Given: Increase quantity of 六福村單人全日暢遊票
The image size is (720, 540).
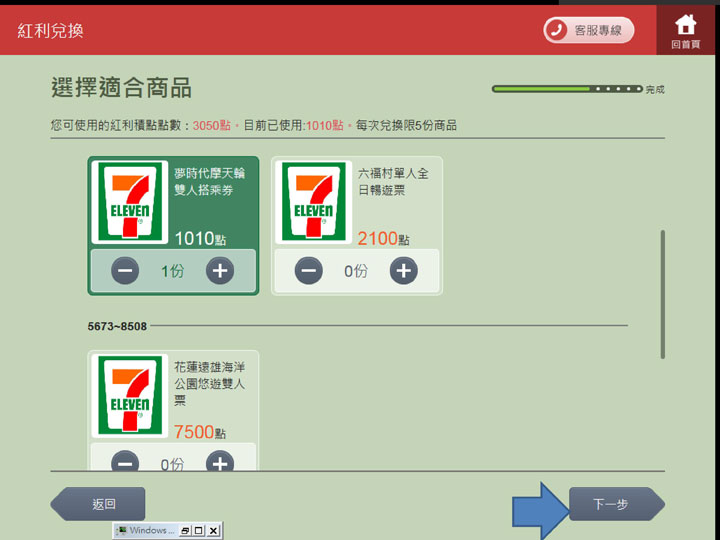Looking at the screenshot, I should click(404, 270).
